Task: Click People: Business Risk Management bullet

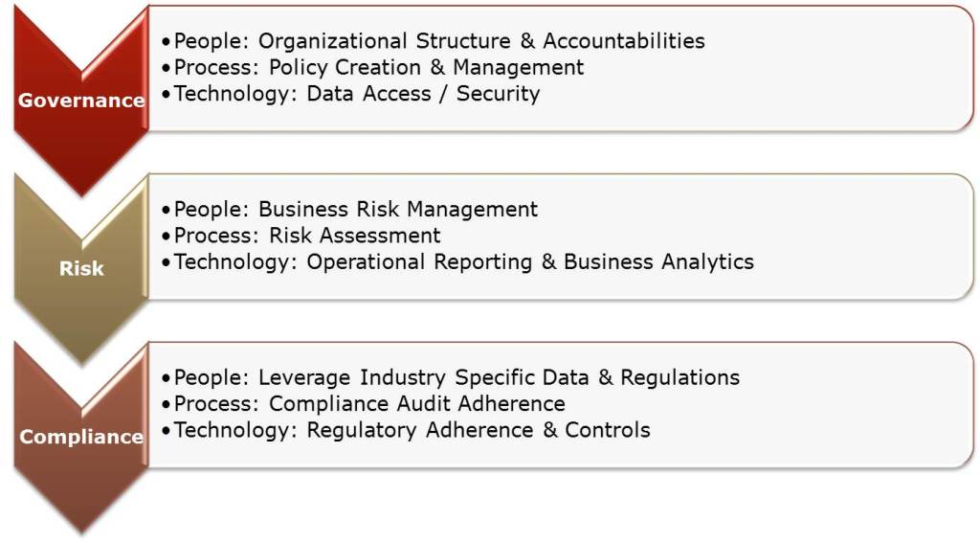Action: pos(349,210)
